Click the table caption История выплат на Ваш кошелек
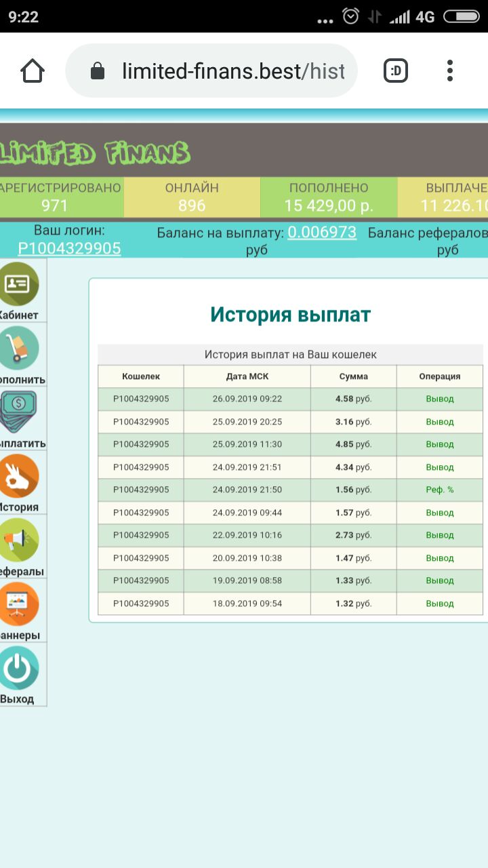 tap(291, 355)
